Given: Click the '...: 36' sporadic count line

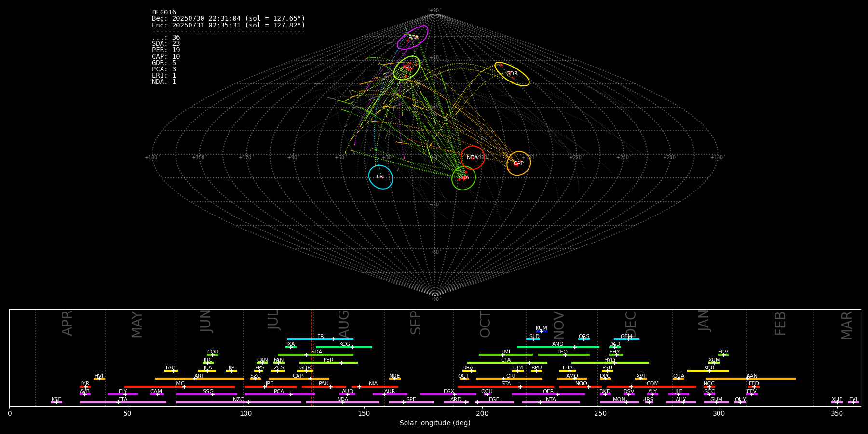Looking at the screenshot, I should coord(166,38).
